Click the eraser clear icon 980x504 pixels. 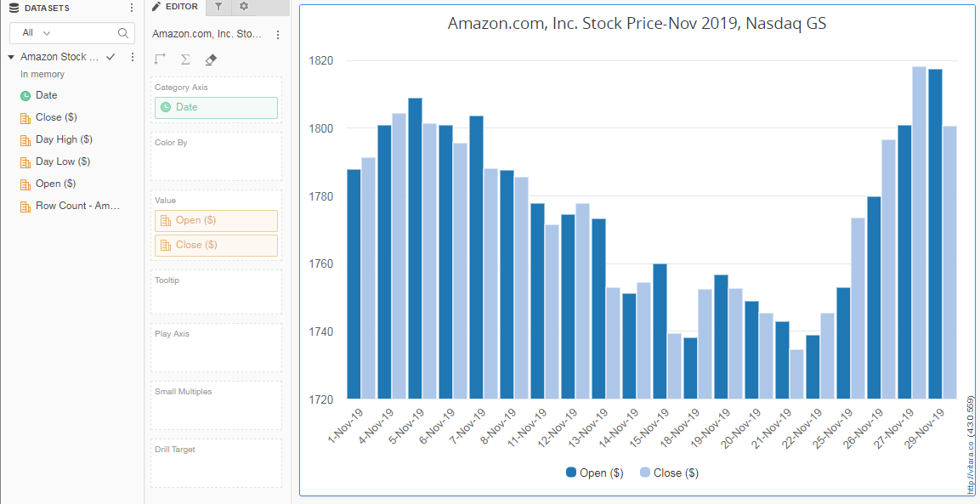[211, 59]
